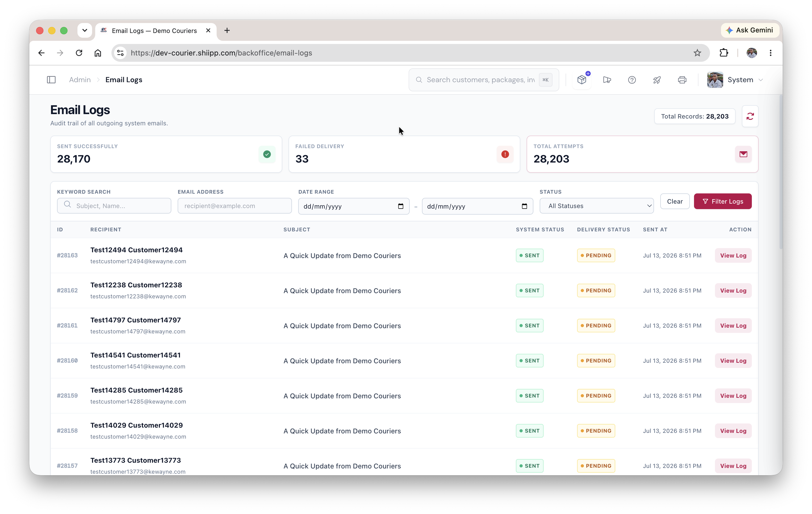
Task: View Log for Test14797 Customer14797
Action: 733,326
